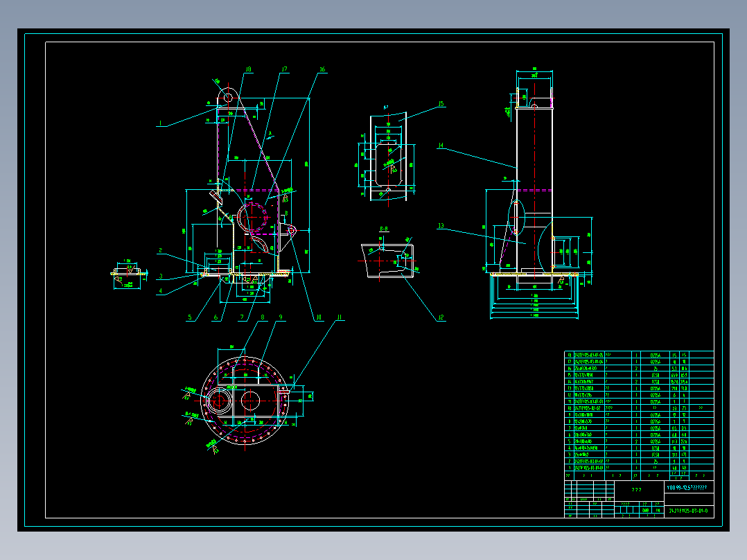
Task: Select the window opening detail view
Action: coord(387,157)
